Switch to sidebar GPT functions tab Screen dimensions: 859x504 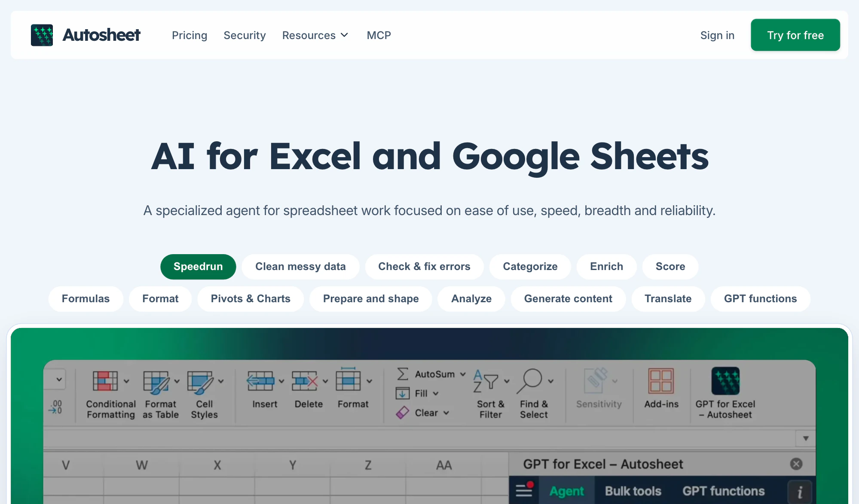click(x=724, y=491)
